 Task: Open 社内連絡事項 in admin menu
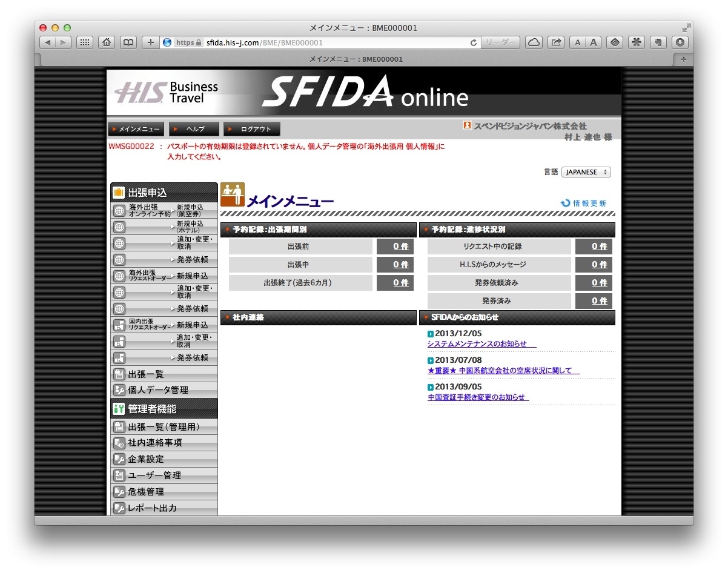[164, 443]
